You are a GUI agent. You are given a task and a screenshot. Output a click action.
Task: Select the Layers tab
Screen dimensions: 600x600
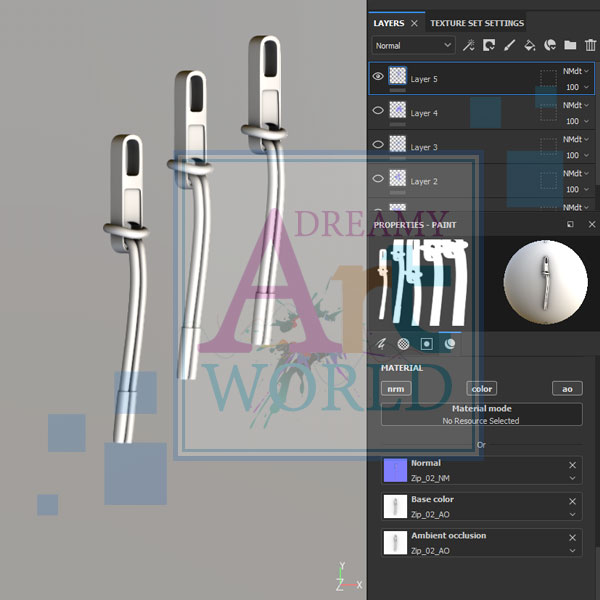tap(389, 22)
